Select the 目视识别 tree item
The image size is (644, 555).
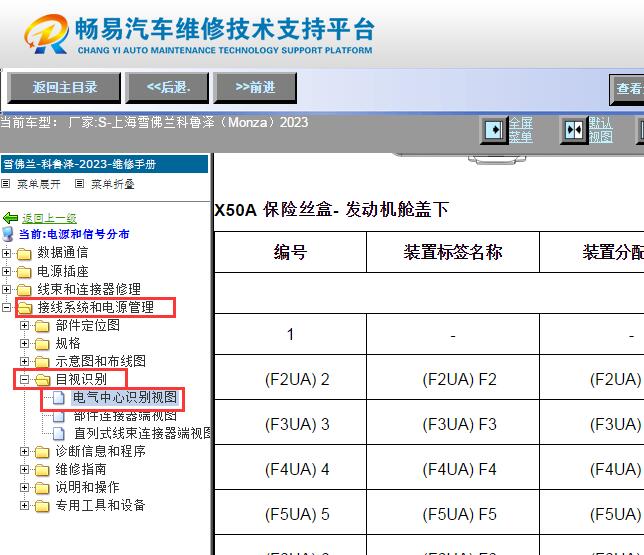coord(81,379)
